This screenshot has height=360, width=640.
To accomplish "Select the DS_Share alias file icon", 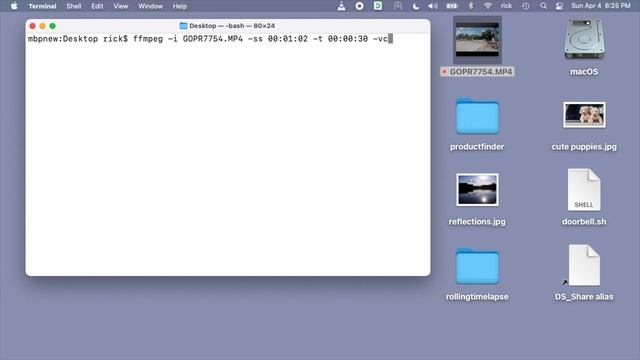I will point(584,265).
